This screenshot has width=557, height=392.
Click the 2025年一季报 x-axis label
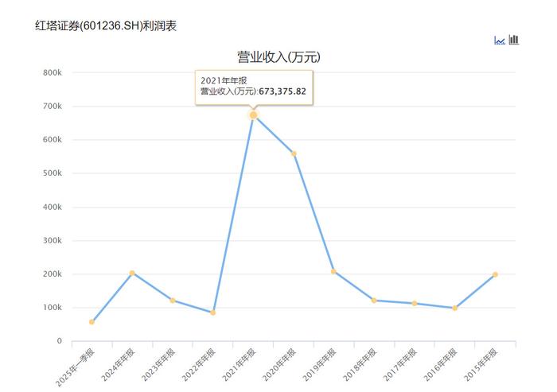(x=76, y=367)
